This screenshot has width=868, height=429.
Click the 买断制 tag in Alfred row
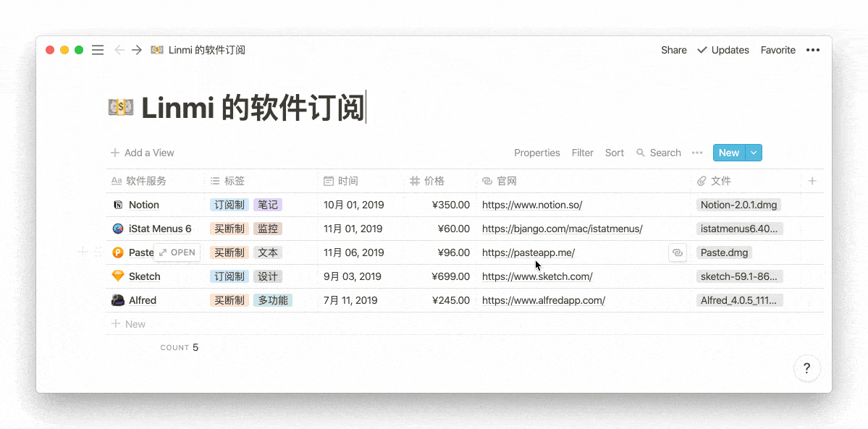(x=229, y=300)
